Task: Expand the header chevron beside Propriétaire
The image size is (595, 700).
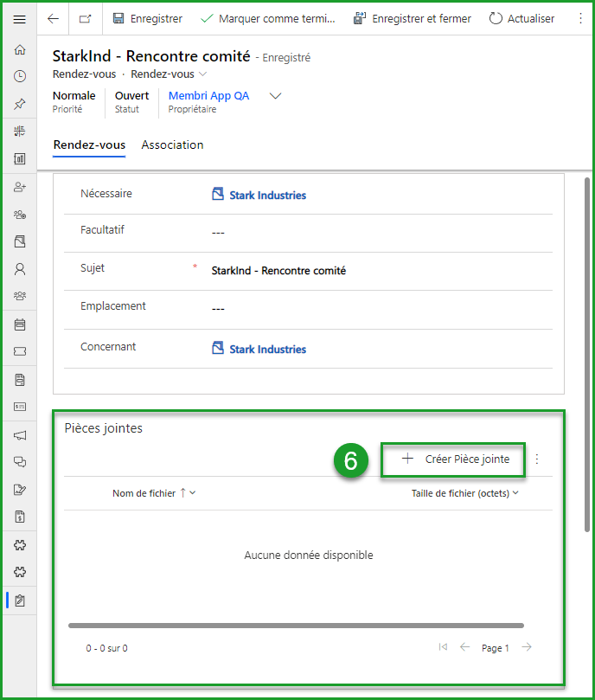Action: (276, 96)
